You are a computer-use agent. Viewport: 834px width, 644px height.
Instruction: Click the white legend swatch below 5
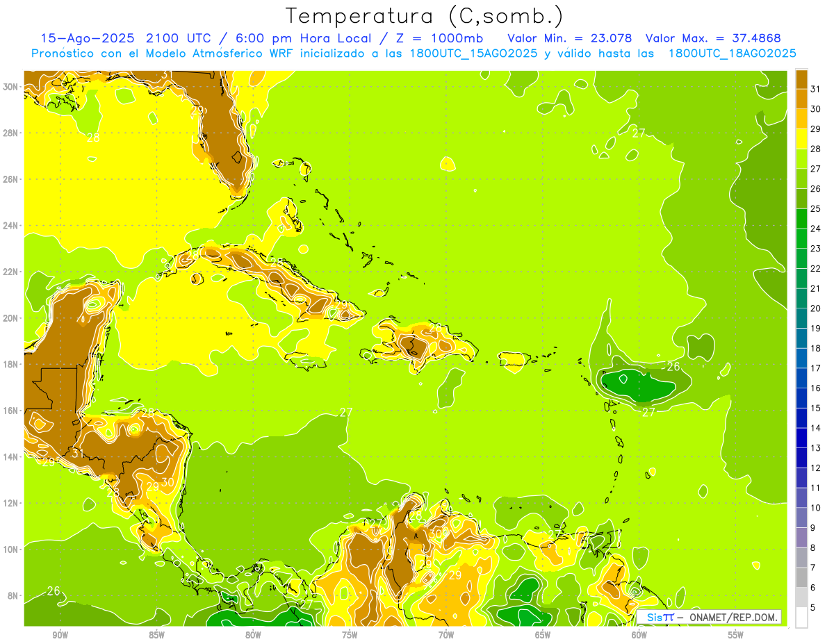(x=801, y=617)
